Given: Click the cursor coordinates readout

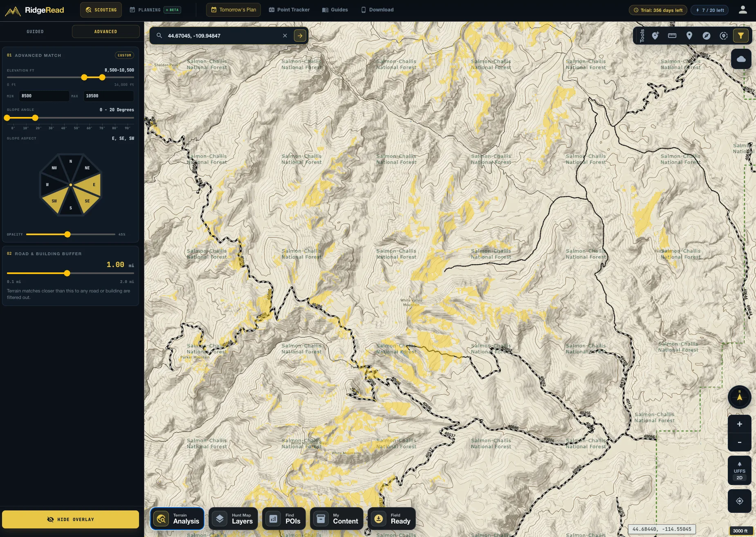Looking at the screenshot, I should (x=662, y=529).
